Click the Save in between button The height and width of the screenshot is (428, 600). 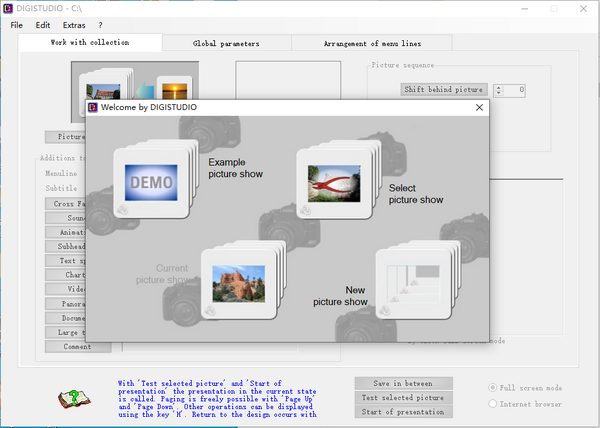point(403,383)
